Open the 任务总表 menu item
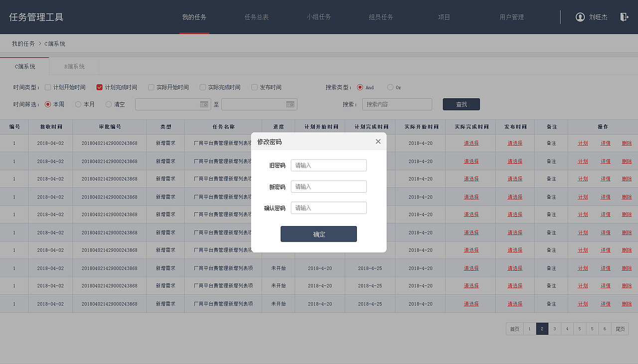Image resolution: width=638 pixels, height=364 pixels. (256, 16)
